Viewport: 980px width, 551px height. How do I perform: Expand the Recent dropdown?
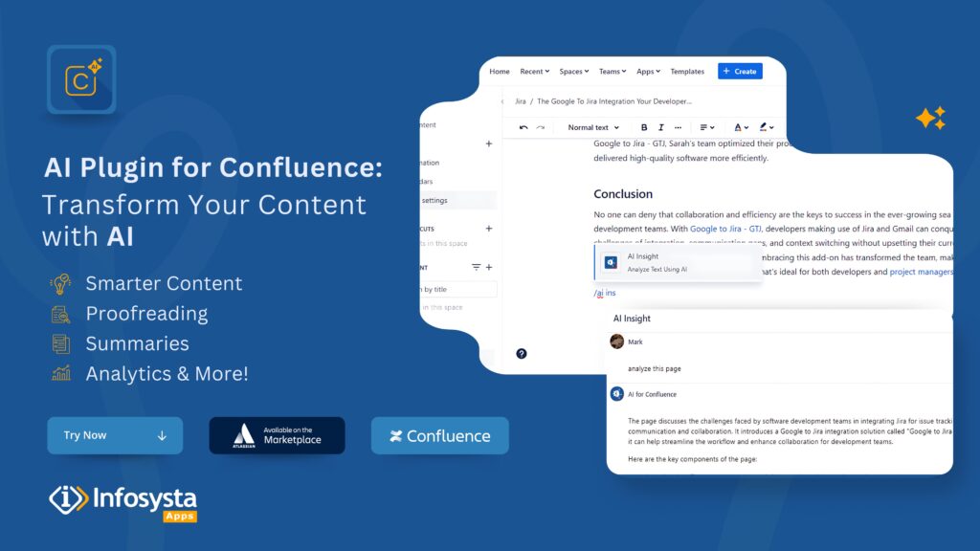(534, 71)
